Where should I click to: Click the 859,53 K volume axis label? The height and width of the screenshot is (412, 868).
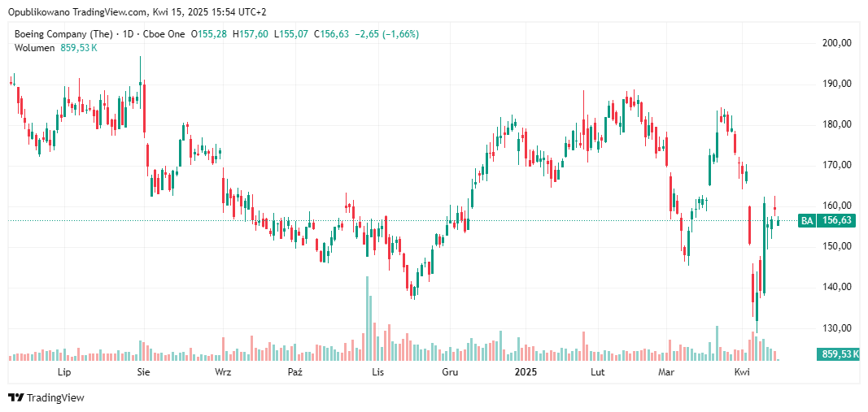pyautogui.click(x=836, y=354)
